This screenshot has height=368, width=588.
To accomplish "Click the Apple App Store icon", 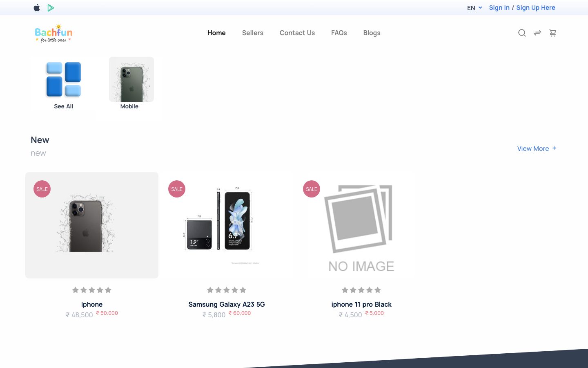I will (37, 8).
